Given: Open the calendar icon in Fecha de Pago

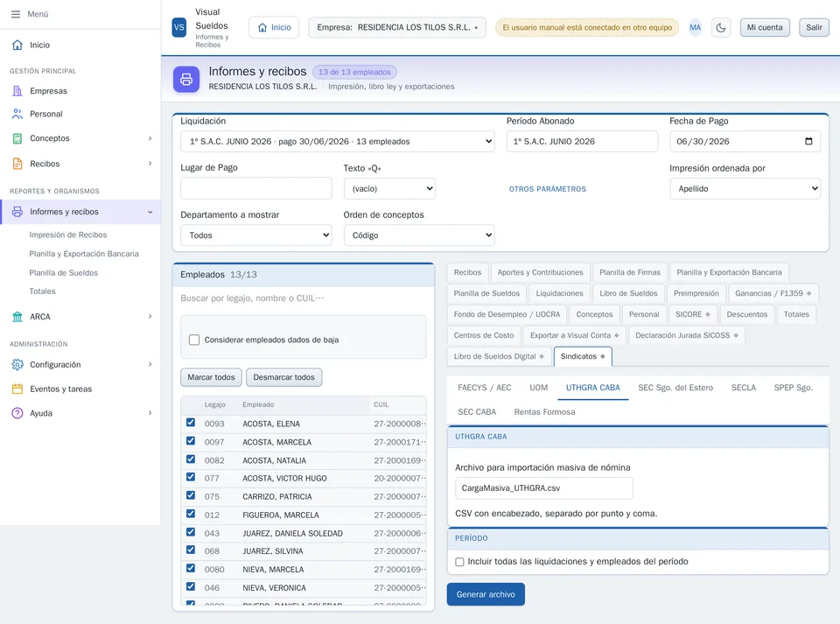Looking at the screenshot, I should pyautogui.click(x=808, y=142).
